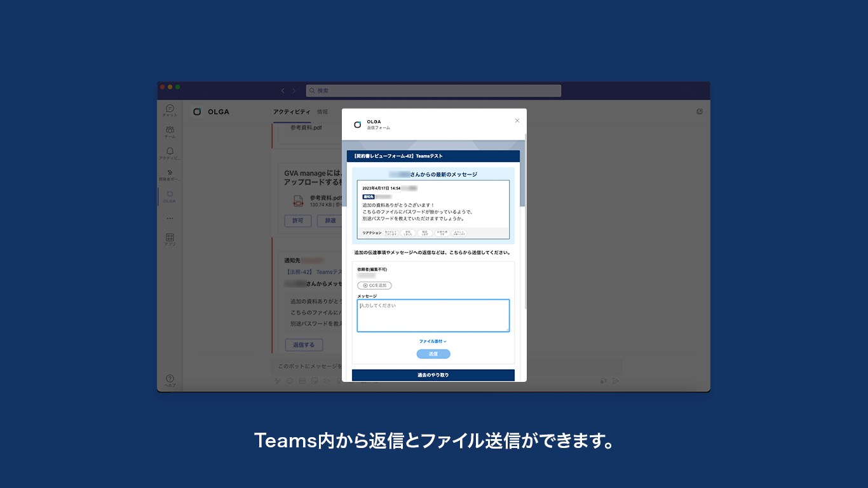Click the 返信する button in the chat
The height and width of the screenshot is (488, 868).
304,345
